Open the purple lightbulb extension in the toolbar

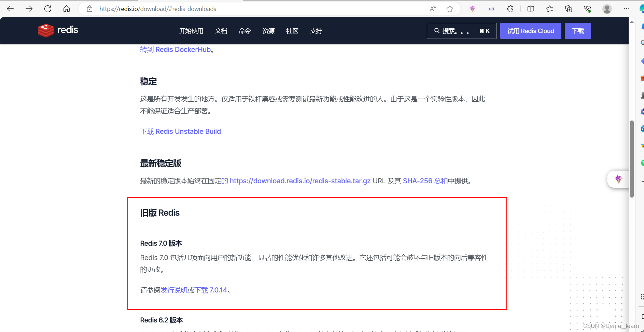coord(473,9)
